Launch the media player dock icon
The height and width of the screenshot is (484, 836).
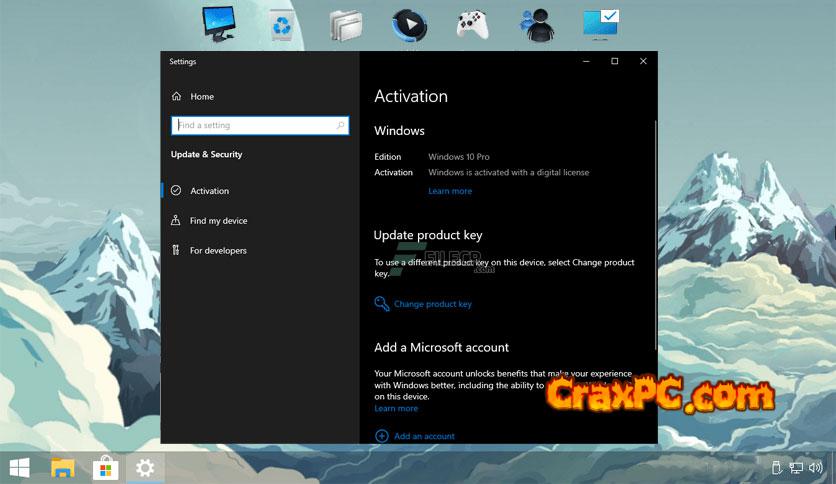coord(408,23)
